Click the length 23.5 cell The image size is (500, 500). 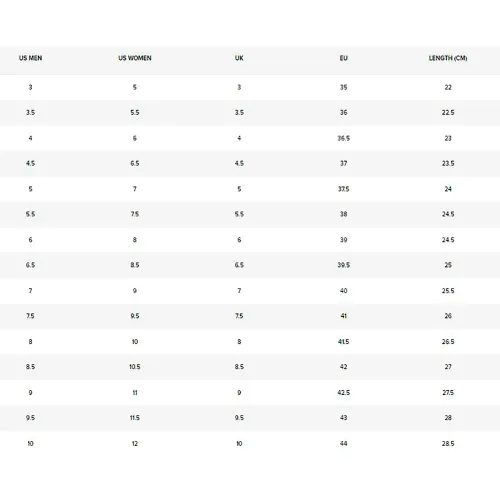(x=448, y=163)
